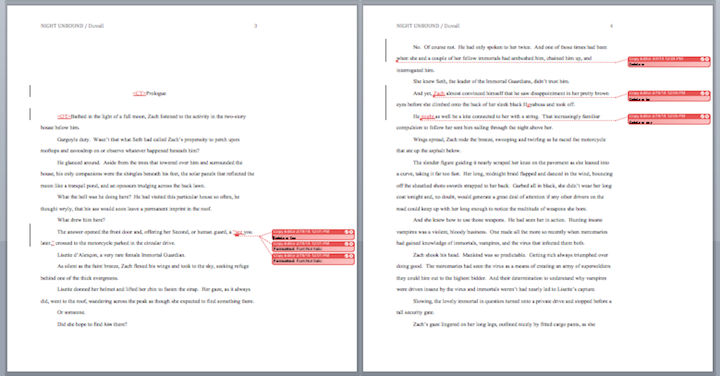This screenshot has height=376, width=720.
Task: Click the line 'What drew him here?' on page 3
Action: pos(81,220)
